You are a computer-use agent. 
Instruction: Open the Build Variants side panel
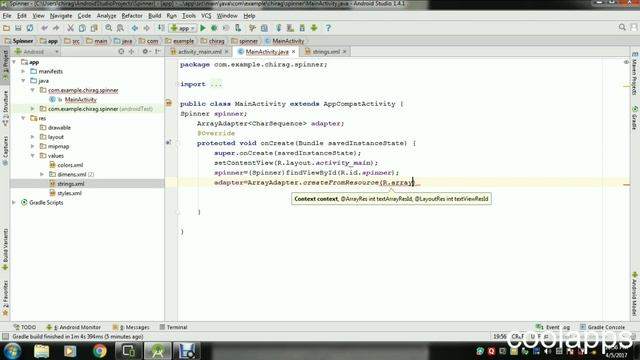pos(5,249)
